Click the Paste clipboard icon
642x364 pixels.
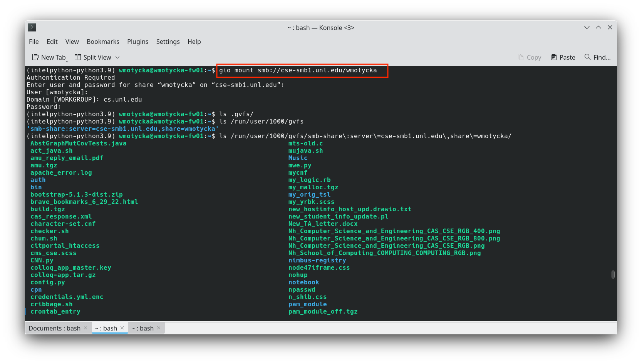554,57
